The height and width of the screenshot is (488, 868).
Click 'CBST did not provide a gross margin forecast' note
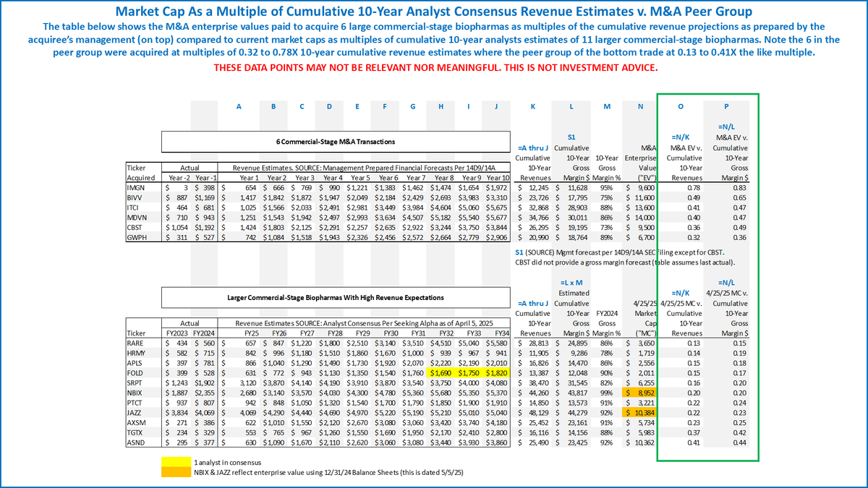click(x=626, y=262)
